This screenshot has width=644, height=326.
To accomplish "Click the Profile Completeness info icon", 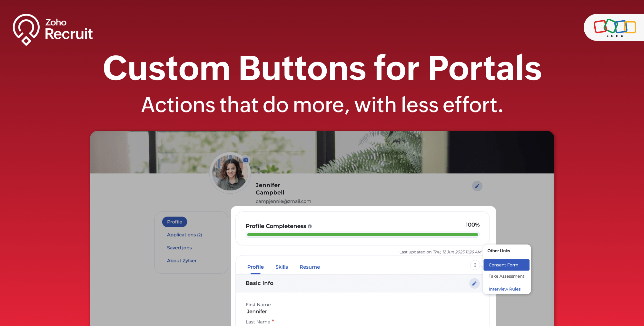I will click(x=310, y=226).
